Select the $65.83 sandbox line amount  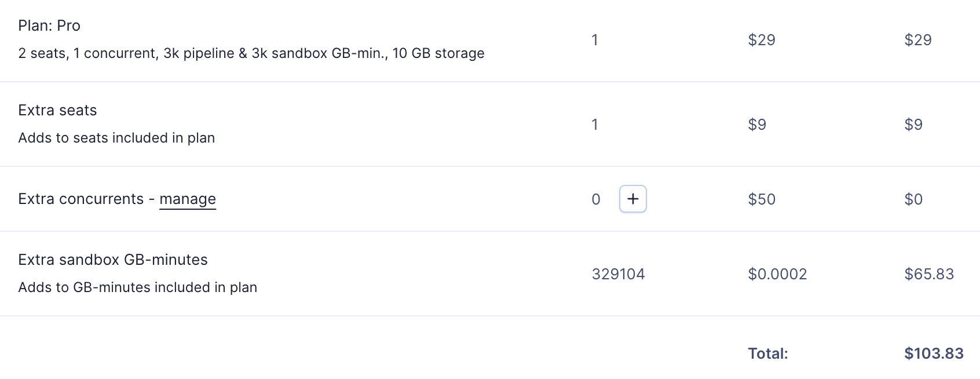point(929,274)
